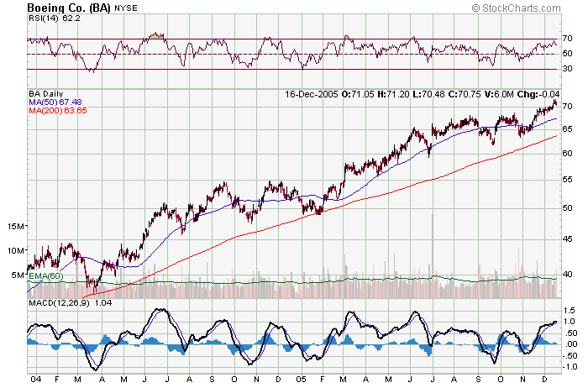Viewport: 588px width, 388px height.
Task: Click the 05 year label on time axis
Action: (301, 380)
